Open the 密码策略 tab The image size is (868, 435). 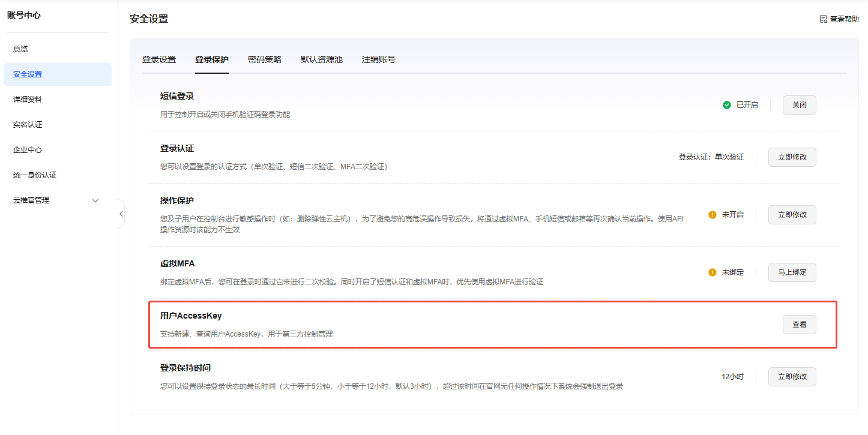click(265, 59)
